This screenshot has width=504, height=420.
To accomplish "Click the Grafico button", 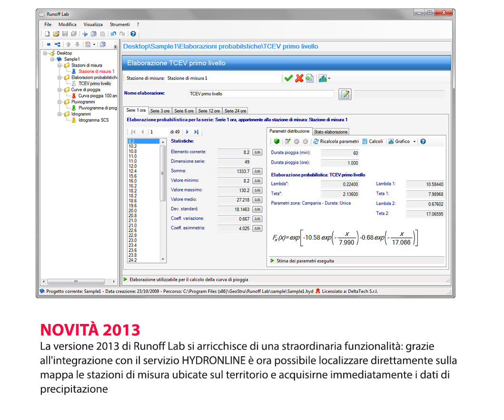I will point(399,141).
